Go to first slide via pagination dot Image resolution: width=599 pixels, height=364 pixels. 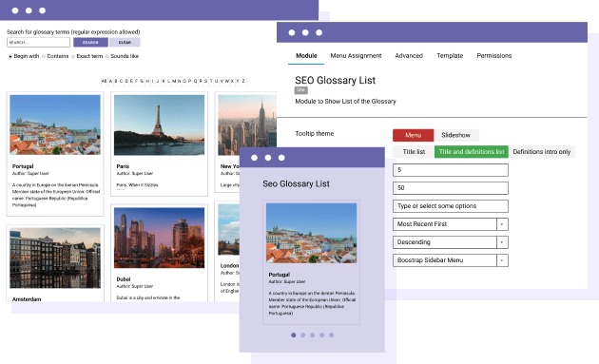(x=294, y=335)
